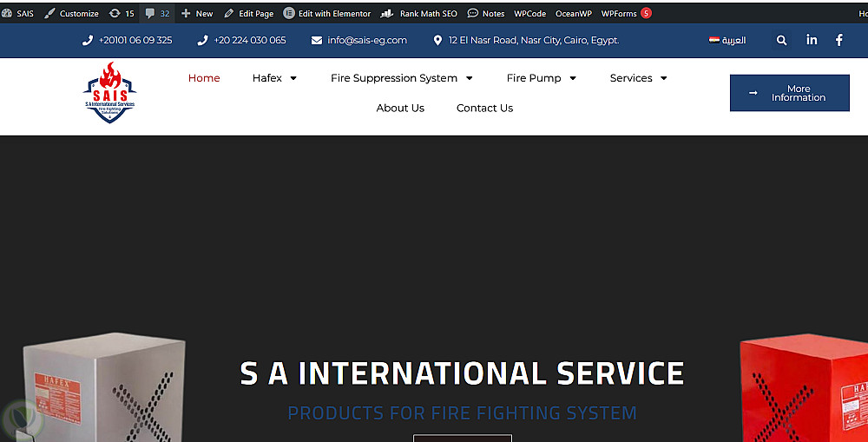
Task: Click the red Hafex cabinet image
Action: pyautogui.click(x=804, y=386)
